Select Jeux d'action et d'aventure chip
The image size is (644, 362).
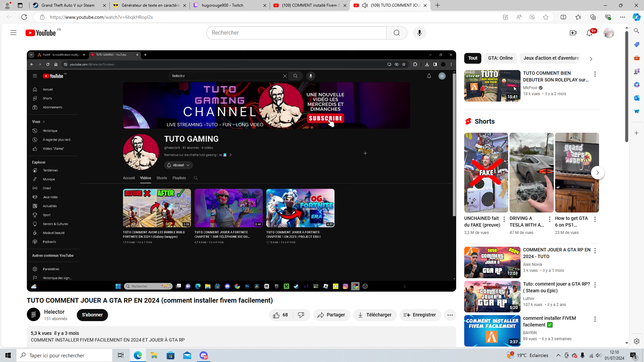551,58
